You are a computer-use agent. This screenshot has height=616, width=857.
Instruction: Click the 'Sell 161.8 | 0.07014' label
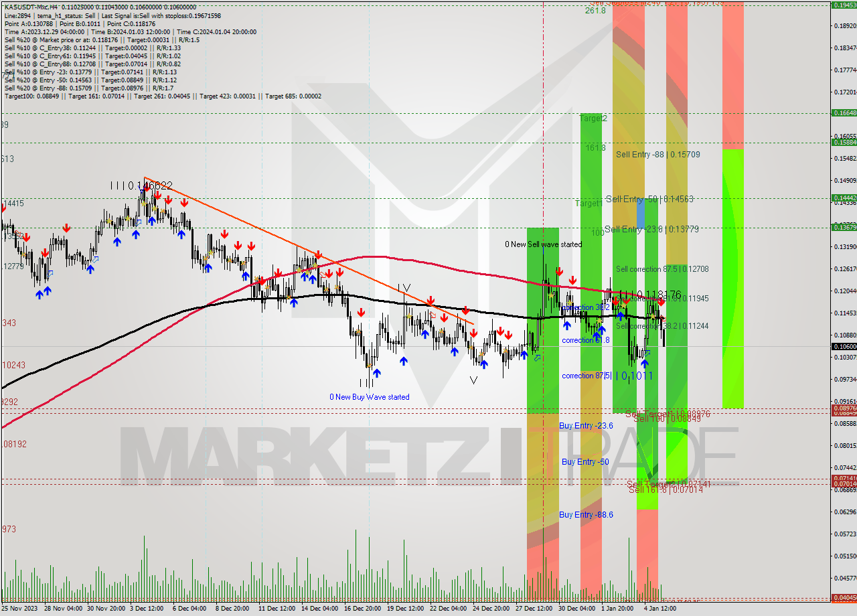coord(666,489)
